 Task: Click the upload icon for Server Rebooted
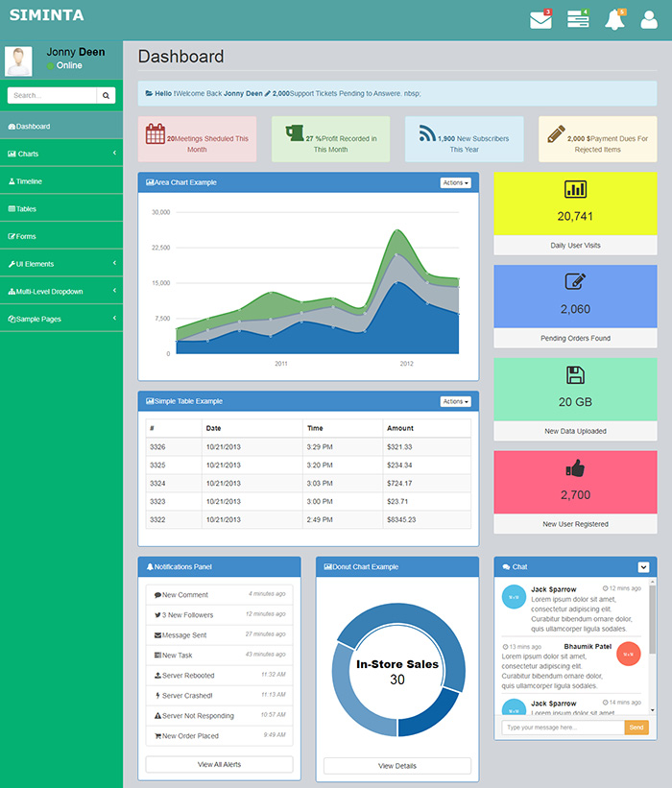coord(157,676)
